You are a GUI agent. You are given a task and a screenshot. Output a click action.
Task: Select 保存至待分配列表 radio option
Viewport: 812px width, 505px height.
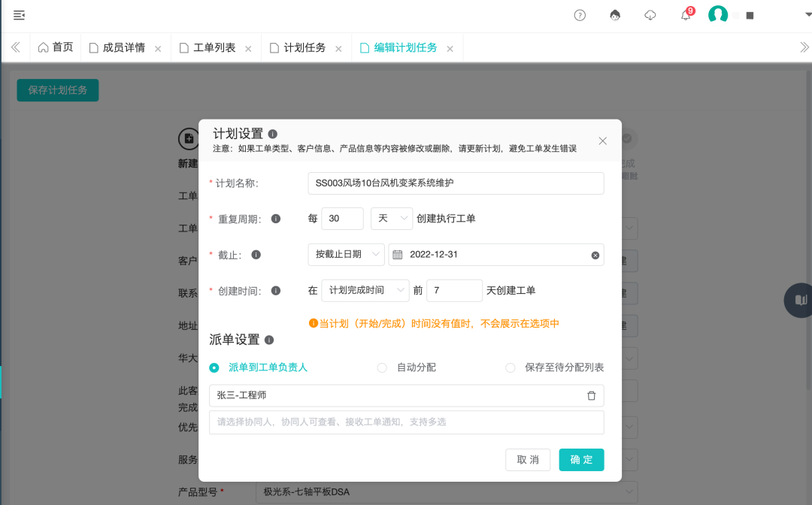(x=511, y=367)
